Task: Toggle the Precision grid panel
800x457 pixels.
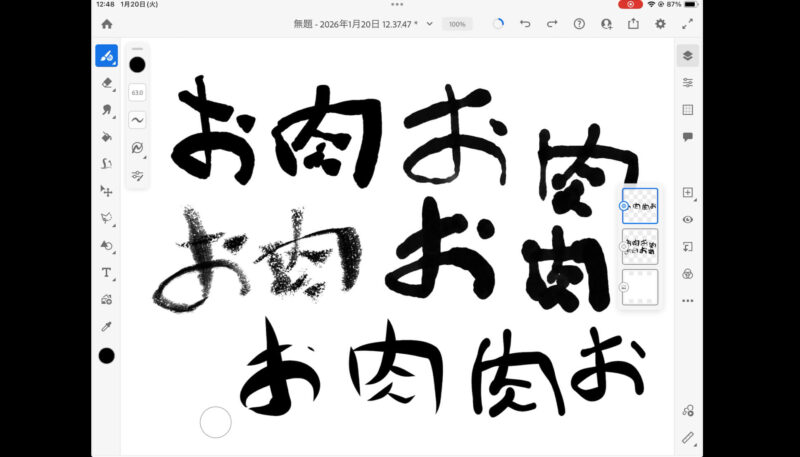Action: (x=688, y=110)
